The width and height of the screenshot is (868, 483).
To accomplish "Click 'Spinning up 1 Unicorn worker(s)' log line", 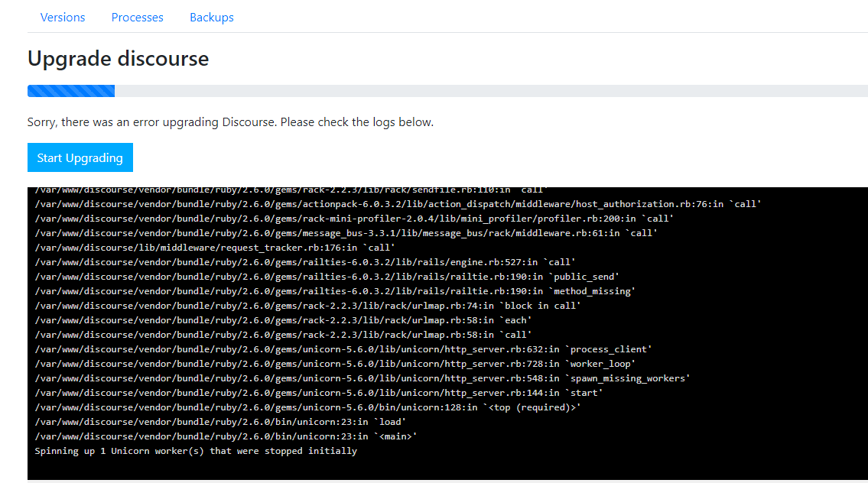I will tap(196, 451).
